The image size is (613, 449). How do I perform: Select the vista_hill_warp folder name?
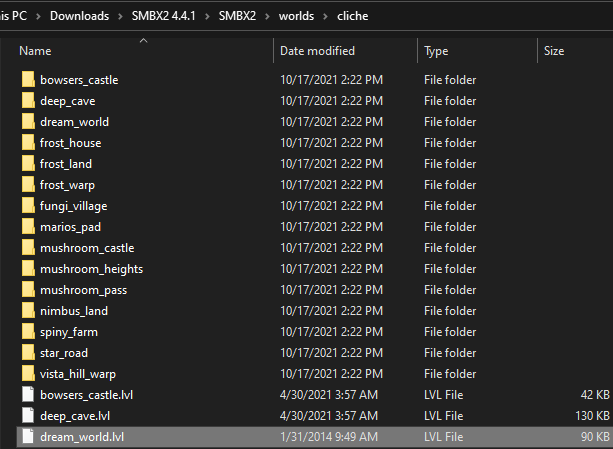(x=78, y=374)
